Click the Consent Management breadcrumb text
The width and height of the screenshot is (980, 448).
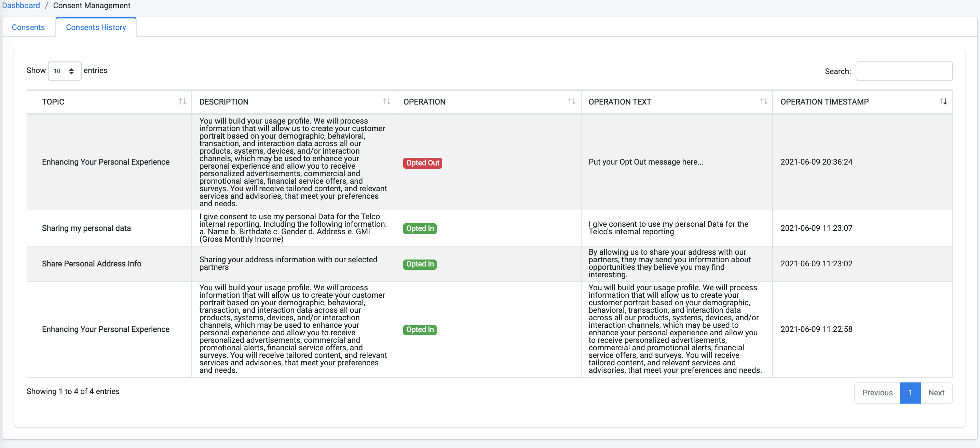point(92,5)
